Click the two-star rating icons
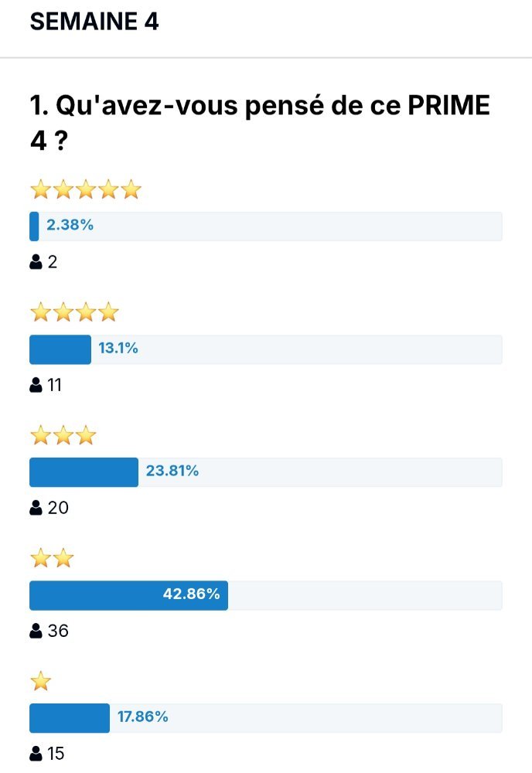532x773 pixels. tap(52, 559)
